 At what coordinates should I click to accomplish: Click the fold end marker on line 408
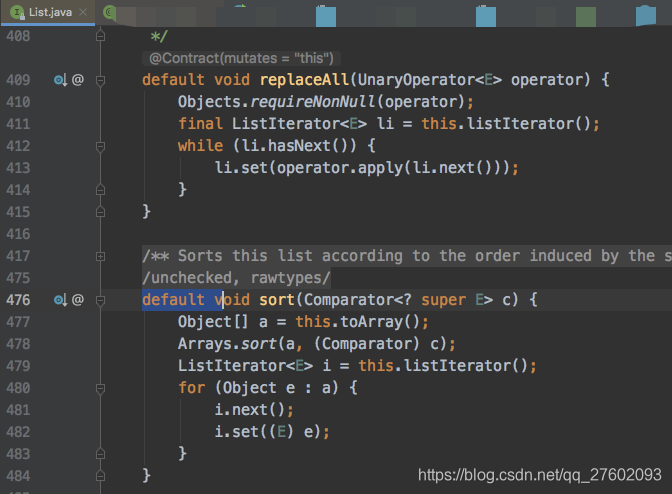click(x=100, y=36)
